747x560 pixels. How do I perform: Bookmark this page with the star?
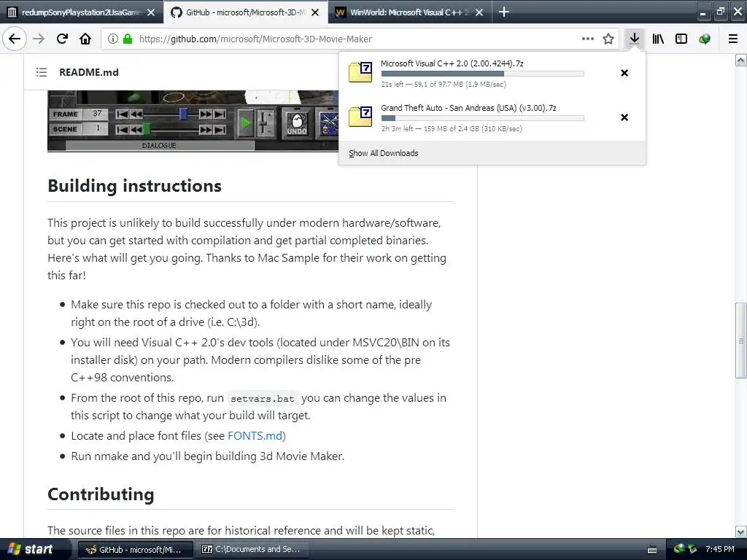pyautogui.click(x=608, y=39)
